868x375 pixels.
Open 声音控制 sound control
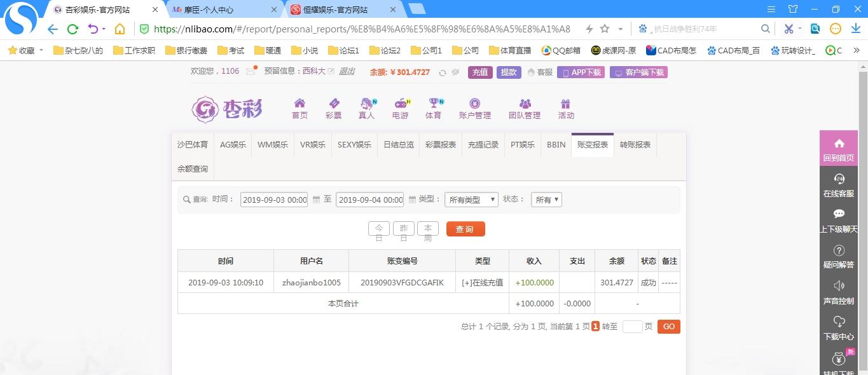pyautogui.click(x=838, y=292)
